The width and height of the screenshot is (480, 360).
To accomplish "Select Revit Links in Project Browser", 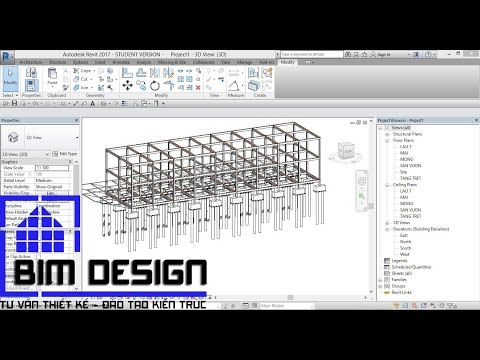I will [x=402, y=293].
